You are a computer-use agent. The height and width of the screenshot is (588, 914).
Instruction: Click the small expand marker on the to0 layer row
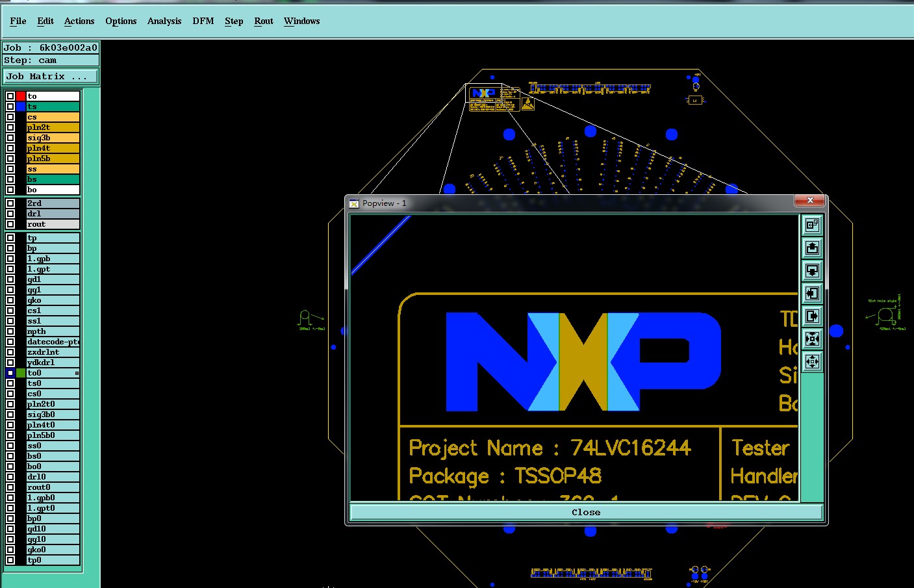pyautogui.click(x=77, y=373)
